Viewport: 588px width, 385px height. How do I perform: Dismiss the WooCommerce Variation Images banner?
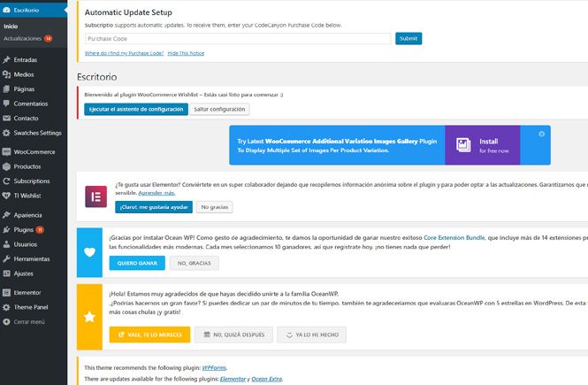(x=541, y=134)
